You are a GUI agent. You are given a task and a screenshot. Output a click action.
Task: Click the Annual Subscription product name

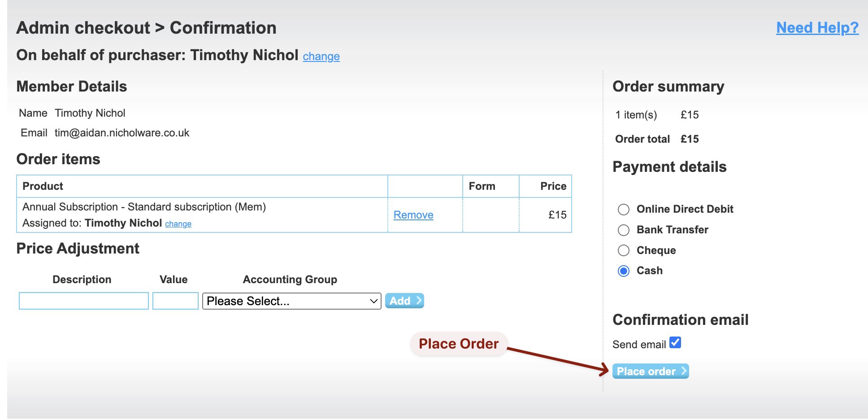(144, 207)
